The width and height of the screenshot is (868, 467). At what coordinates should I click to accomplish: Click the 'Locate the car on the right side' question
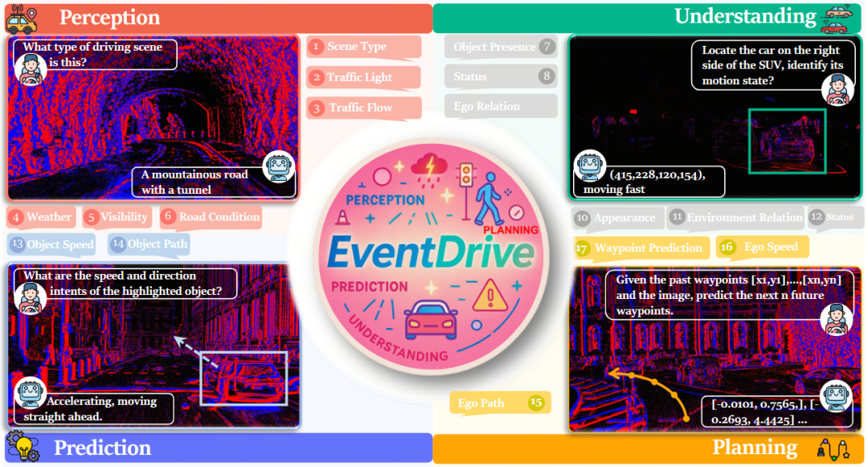click(x=773, y=65)
